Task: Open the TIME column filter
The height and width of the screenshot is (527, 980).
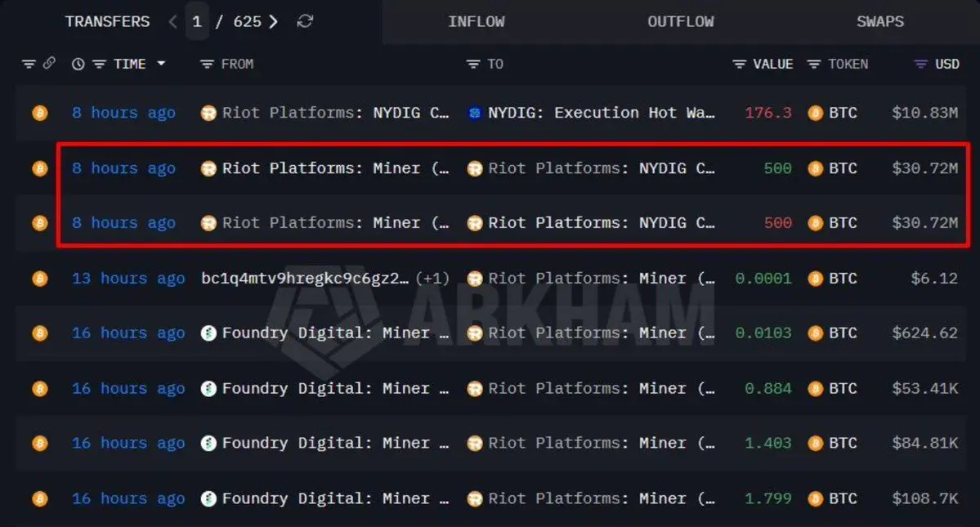Action: (x=100, y=64)
